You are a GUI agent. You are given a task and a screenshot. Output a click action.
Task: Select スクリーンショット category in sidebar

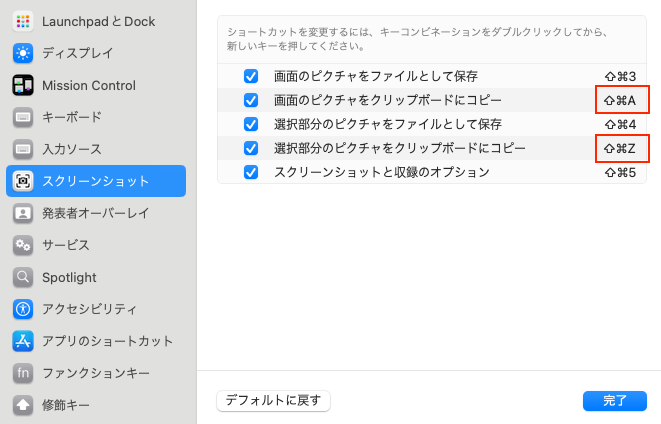tap(95, 181)
